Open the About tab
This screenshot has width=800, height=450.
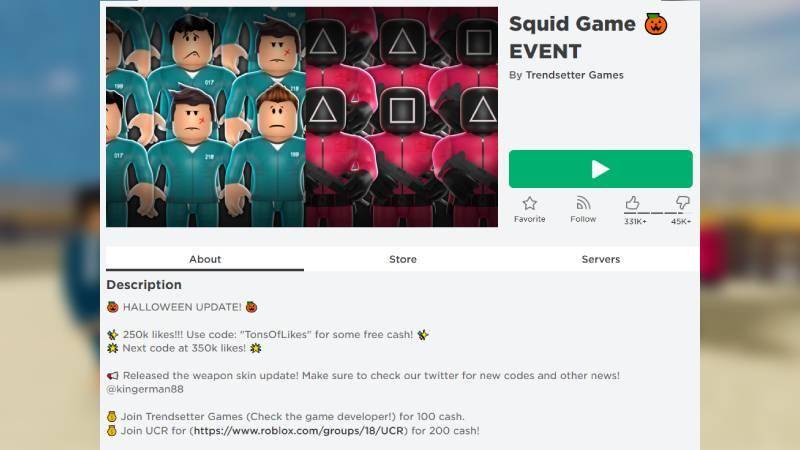(x=205, y=259)
